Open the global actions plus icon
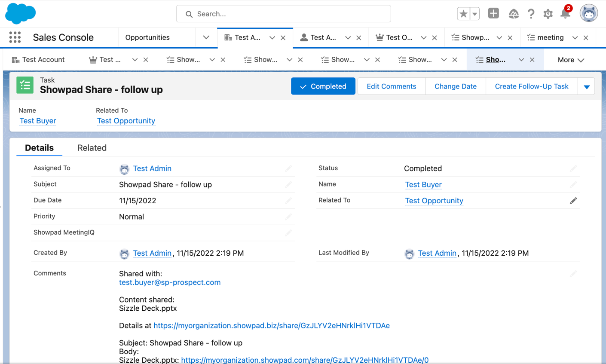 click(493, 13)
